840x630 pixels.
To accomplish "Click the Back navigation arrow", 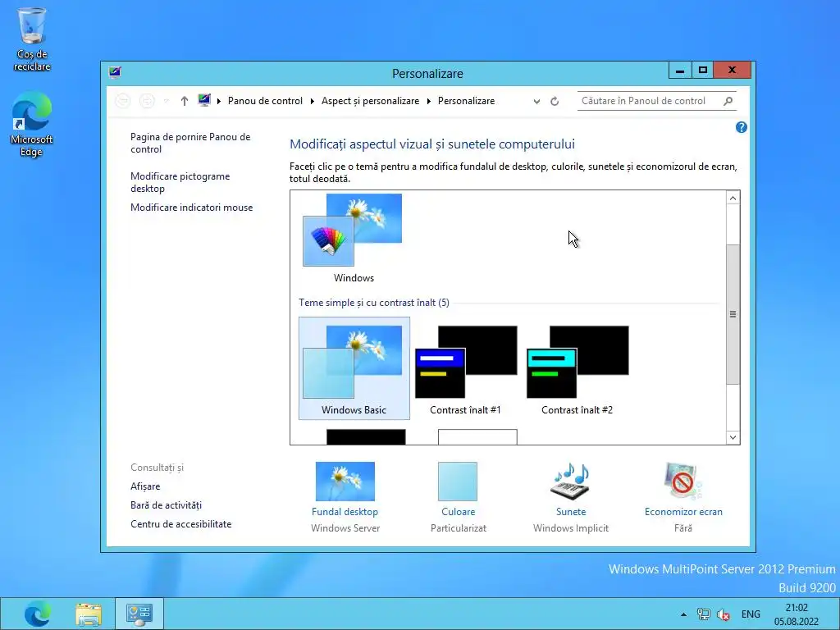I will click(123, 101).
